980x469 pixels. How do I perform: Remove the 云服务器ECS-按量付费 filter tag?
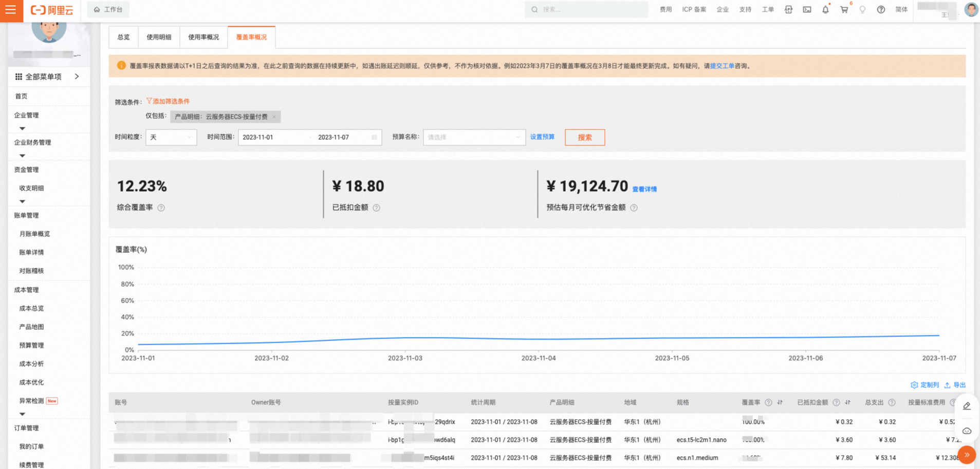(x=274, y=117)
